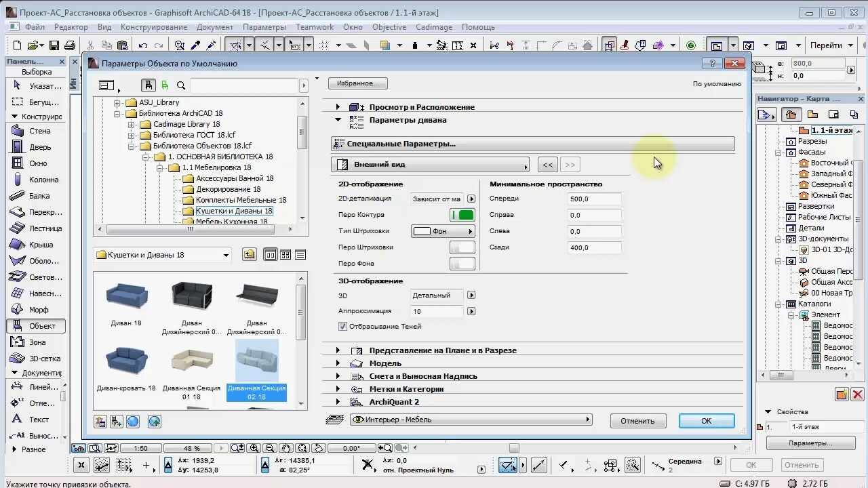
Task: Click the Отменить button in dialog
Action: tap(637, 421)
